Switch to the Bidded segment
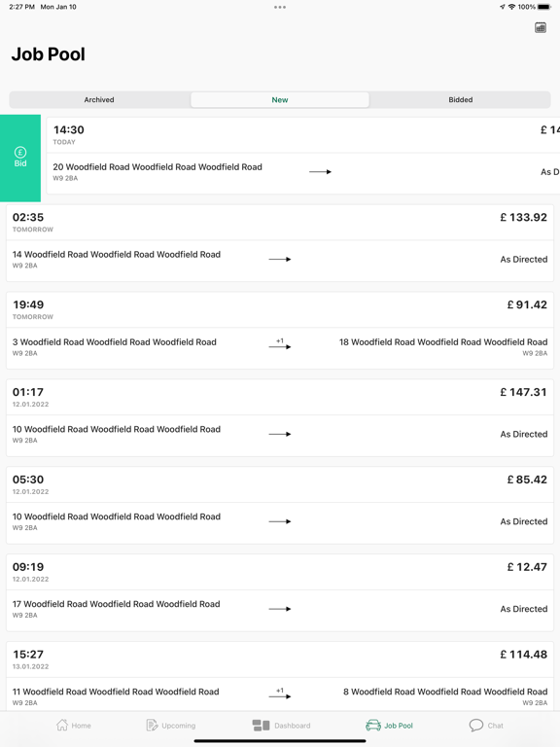 (x=460, y=99)
